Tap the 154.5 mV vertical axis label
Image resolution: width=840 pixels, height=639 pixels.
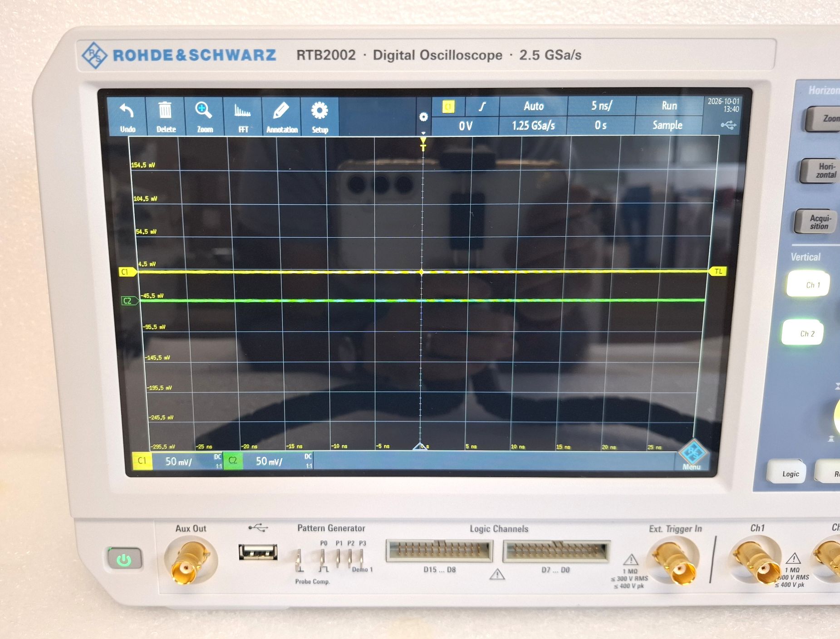pos(143,165)
